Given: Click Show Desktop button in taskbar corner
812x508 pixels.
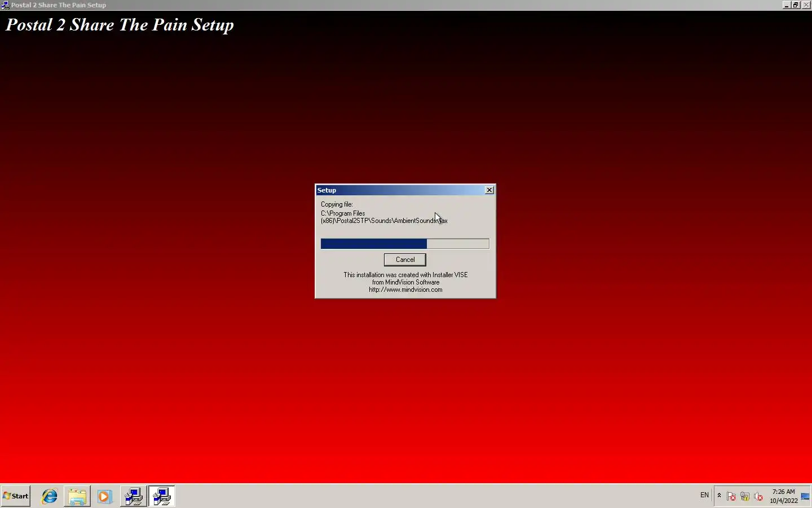Looking at the screenshot, I should coord(806,496).
